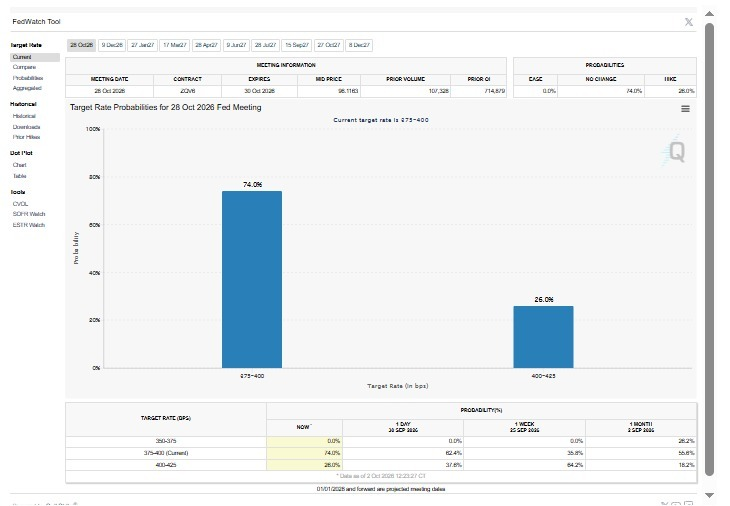Click the '375-400' x-axis label
Image resolution: width=730 pixels, height=506 pixels.
click(x=252, y=376)
